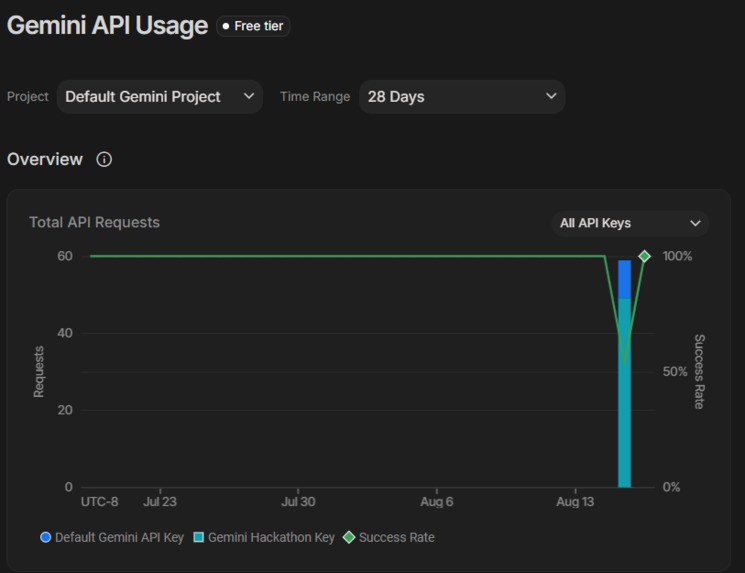The height and width of the screenshot is (573, 745).
Task: Toggle Default Gemini API Key legend entry
Action: click(112, 537)
